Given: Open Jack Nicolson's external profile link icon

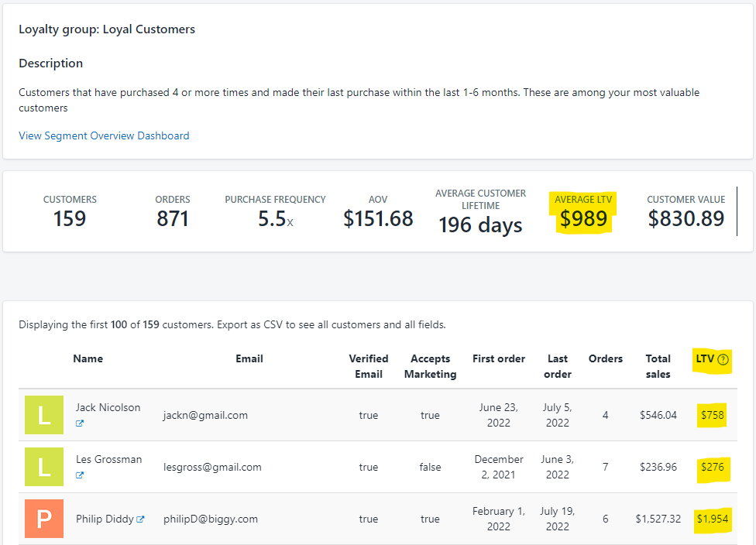Looking at the screenshot, I should 80,423.
